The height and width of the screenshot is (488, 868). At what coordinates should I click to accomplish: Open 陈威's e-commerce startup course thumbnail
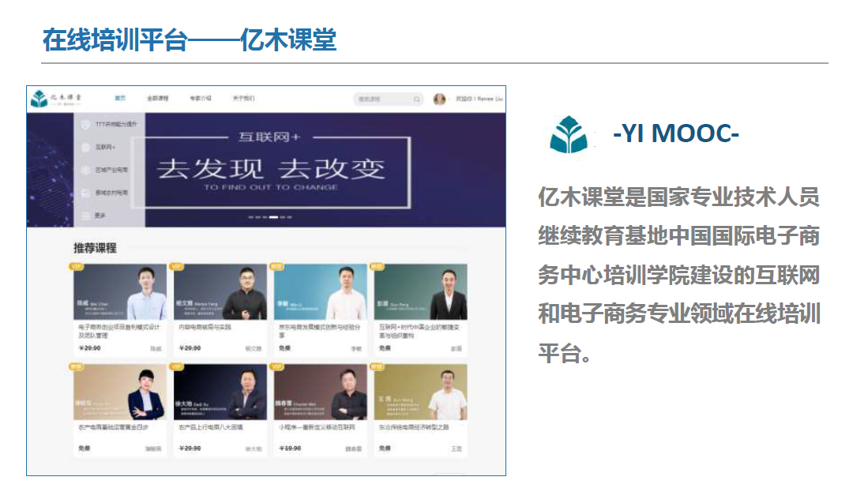coord(120,291)
